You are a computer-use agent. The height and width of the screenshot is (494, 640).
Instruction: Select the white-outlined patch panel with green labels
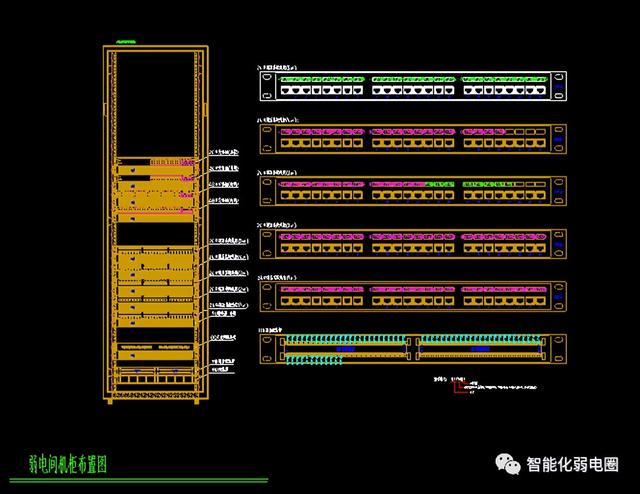point(413,86)
